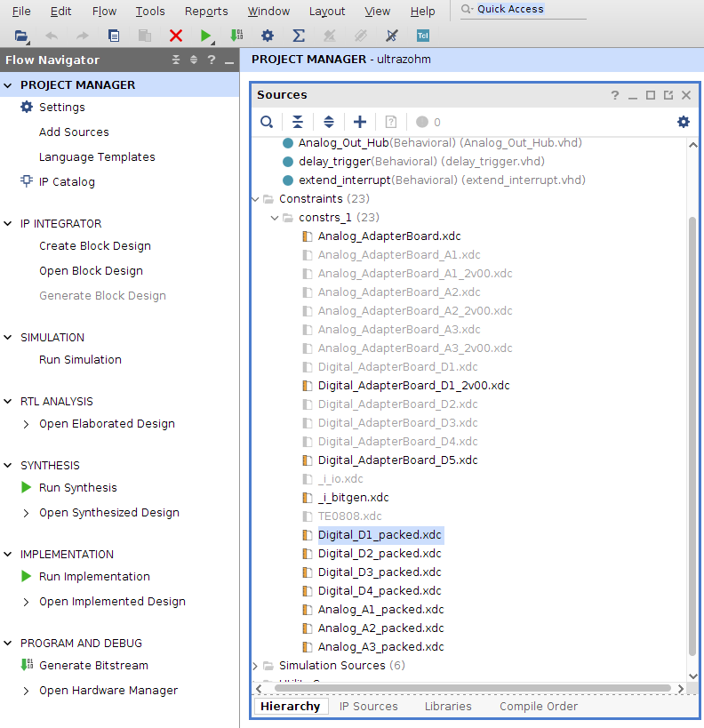704x728 pixels.
Task: Open the Sources panel settings gear
Action: coord(683,122)
